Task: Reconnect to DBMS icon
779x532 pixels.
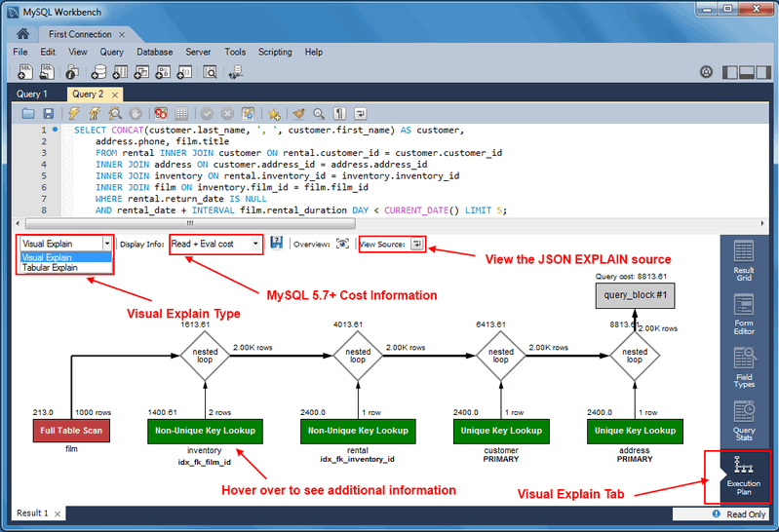Action: click(x=236, y=72)
